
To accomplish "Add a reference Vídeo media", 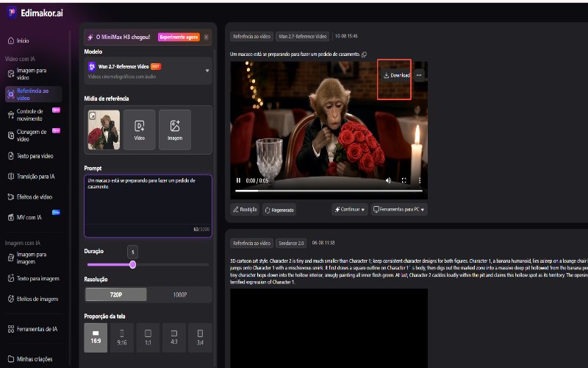I will pos(140,130).
